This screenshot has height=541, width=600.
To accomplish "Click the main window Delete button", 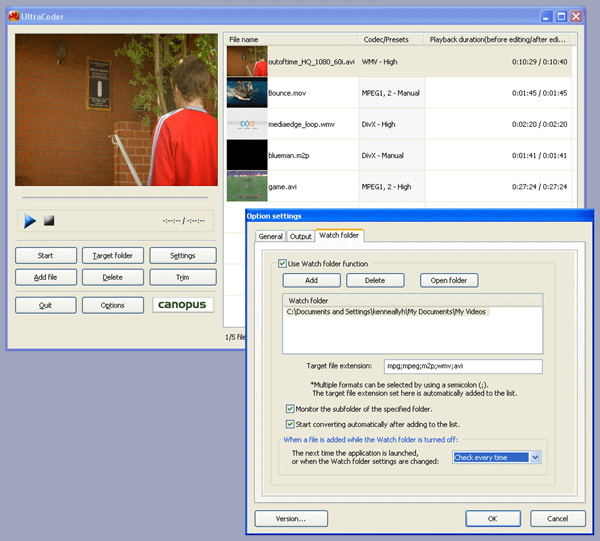I will 113,277.
